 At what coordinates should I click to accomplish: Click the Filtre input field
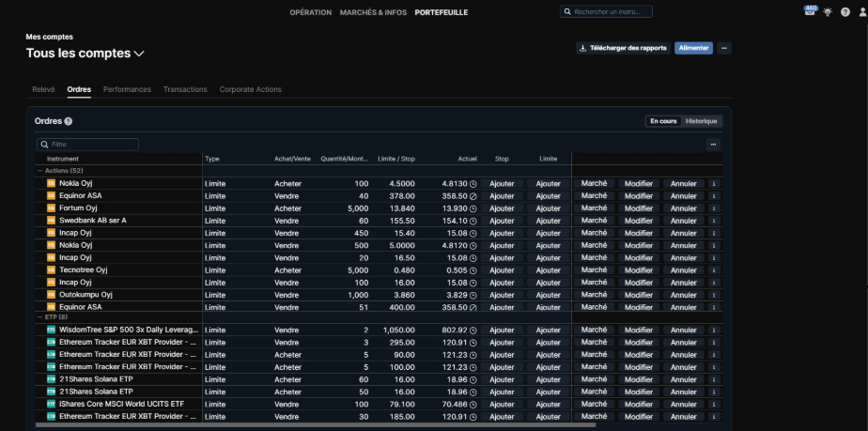(x=91, y=145)
